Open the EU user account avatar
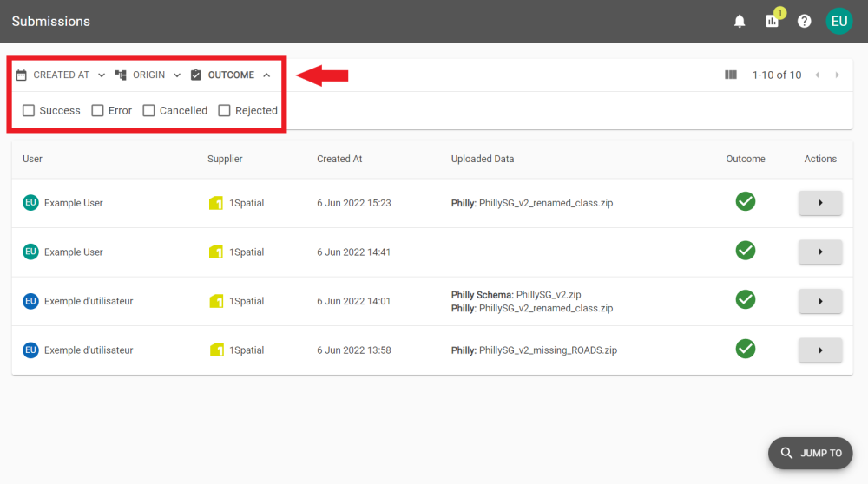Image resolution: width=868 pixels, height=484 pixels. [x=839, y=21]
